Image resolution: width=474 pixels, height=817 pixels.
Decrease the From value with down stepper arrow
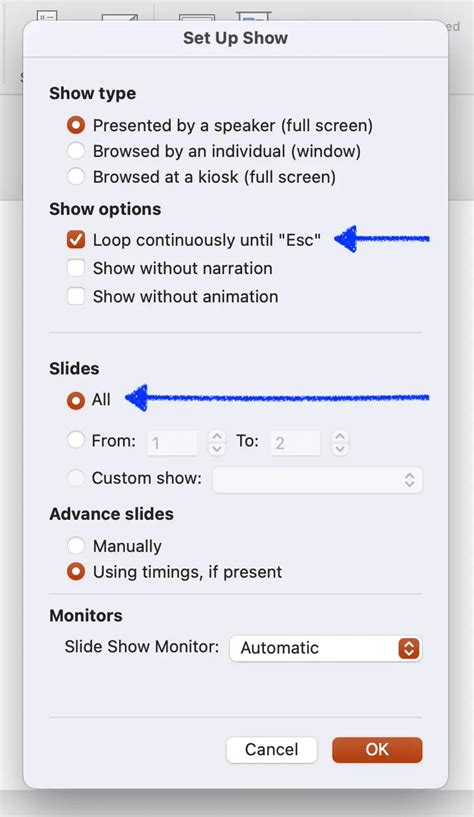pyautogui.click(x=217, y=450)
